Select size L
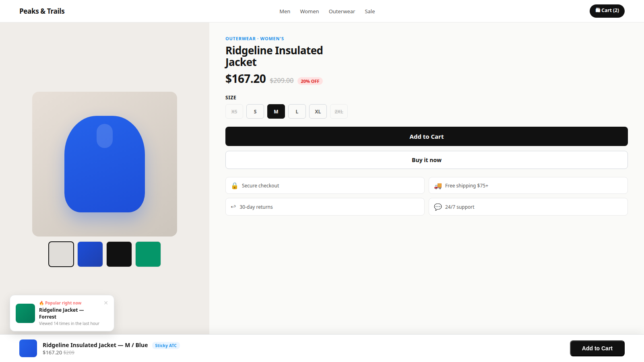Screen dimensions: 644x362 (x=297, y=111)
